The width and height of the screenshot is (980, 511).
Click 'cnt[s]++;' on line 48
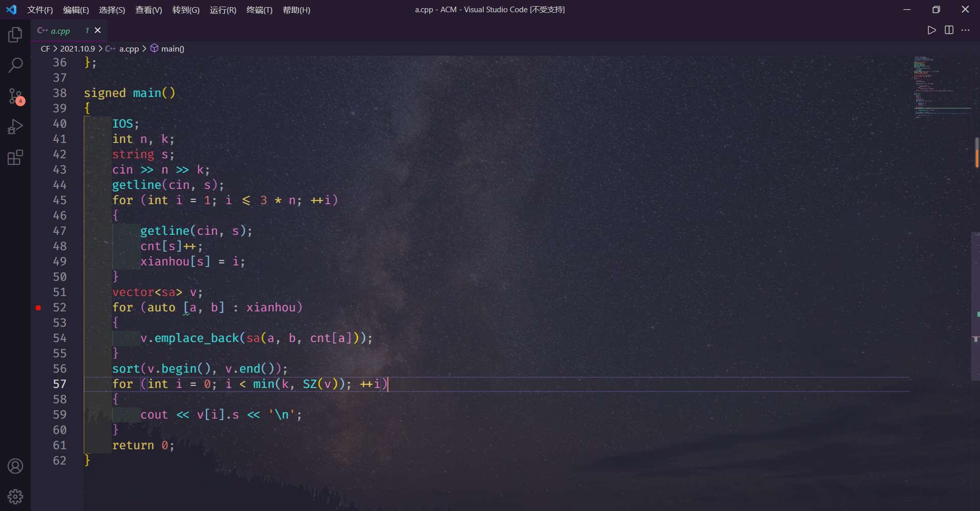point(171,246)
